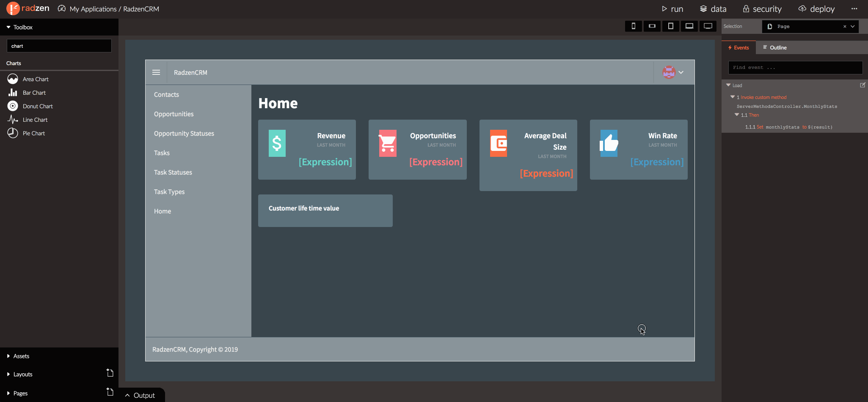Select the Revenue dollar icon

click(277, 143)
